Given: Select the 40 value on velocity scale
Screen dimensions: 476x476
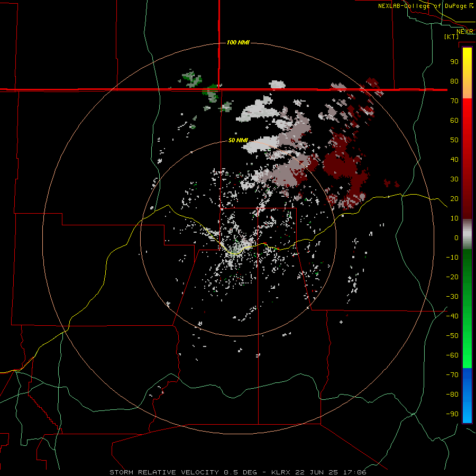Looking at the screenshot, I should click(454, 160).
